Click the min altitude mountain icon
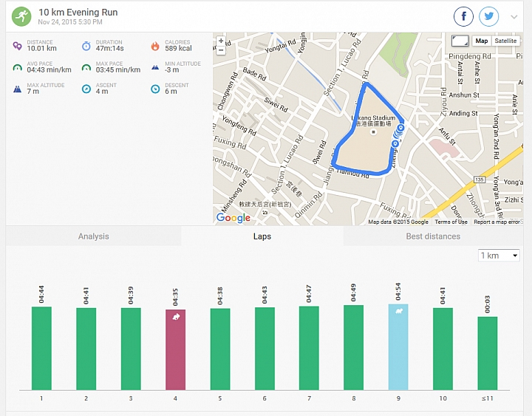The width and height of the screenshot is (532, 416). tap(155, 67)
